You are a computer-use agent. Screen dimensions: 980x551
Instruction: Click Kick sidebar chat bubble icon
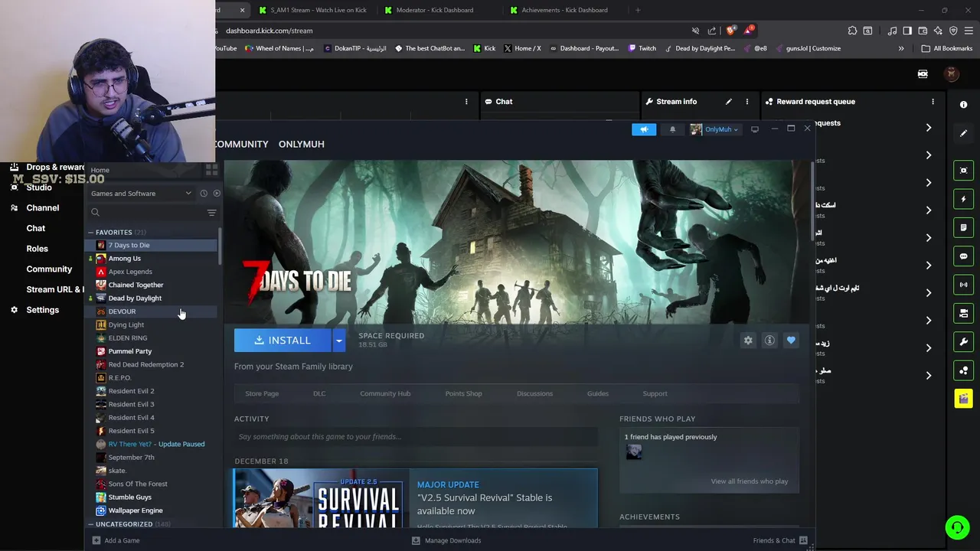(x=963, y=256)
